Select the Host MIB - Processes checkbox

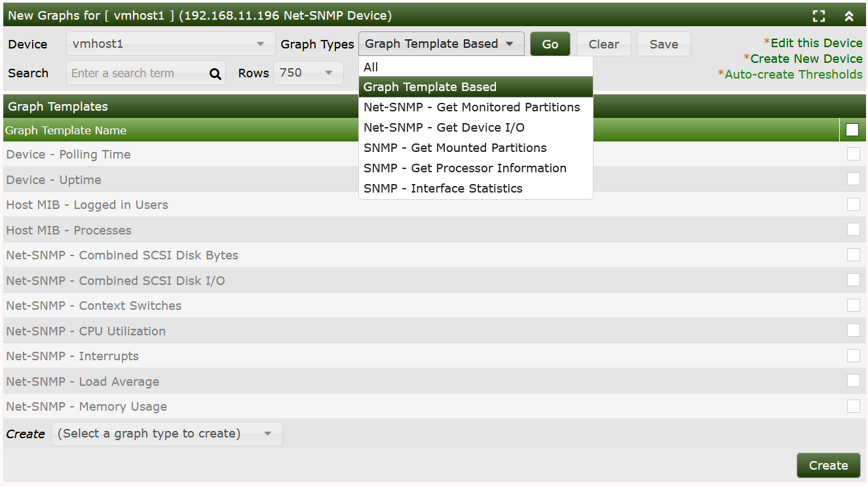click(853, 230)
